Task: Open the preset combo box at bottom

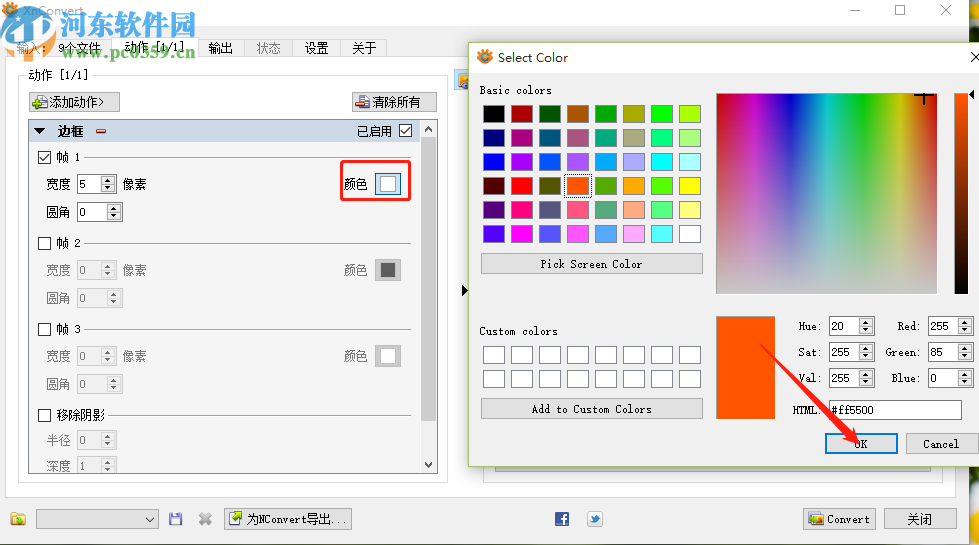Action: (x=97, y=519)
